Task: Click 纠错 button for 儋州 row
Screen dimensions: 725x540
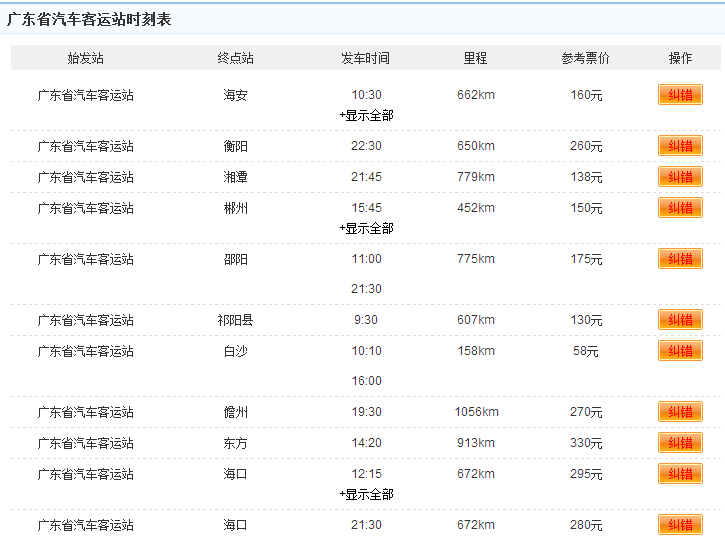Action: coord(680,412)
